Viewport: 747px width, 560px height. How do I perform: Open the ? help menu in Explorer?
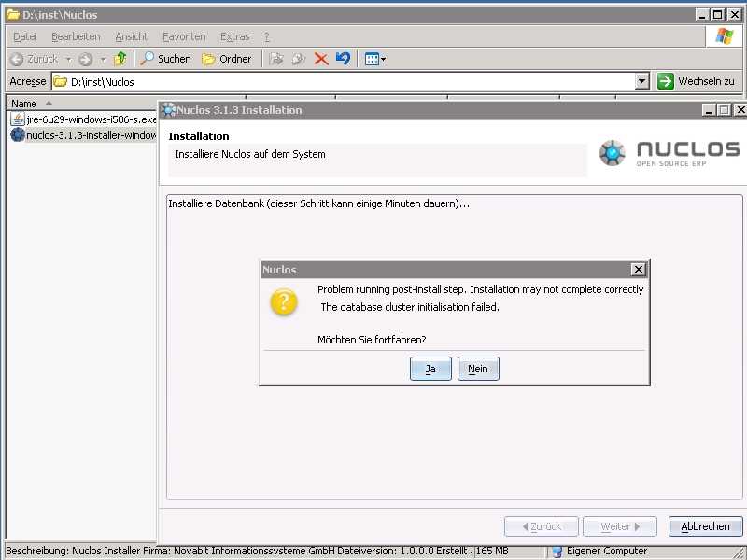267,36
